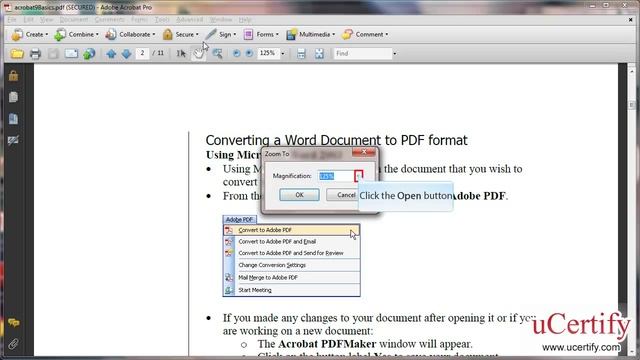Choose the Select tool cursor icon
Viewport: 640px width, 360px height.
tap(181, 53)
